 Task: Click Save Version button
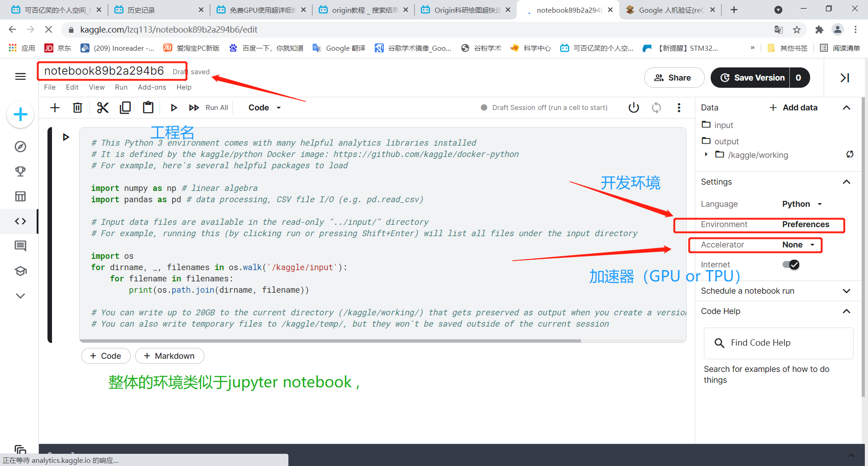pyautogui.click(x=750, y=78)
